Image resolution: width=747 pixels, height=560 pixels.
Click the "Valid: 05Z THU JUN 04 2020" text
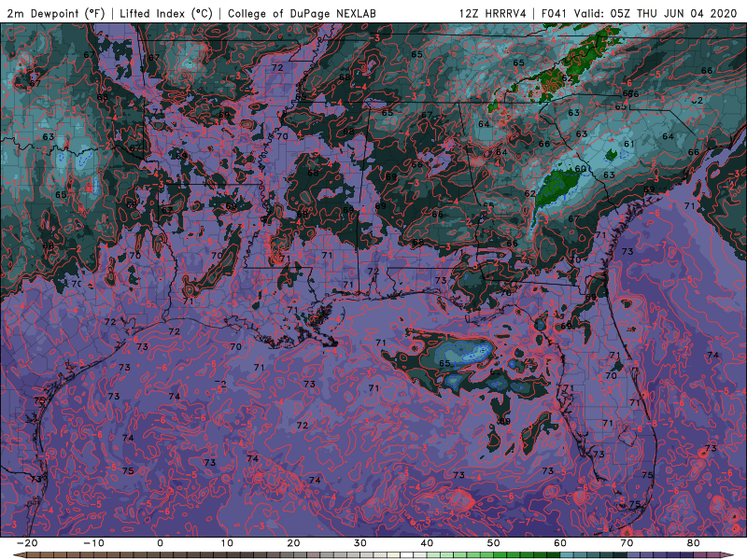pos(655,13)
